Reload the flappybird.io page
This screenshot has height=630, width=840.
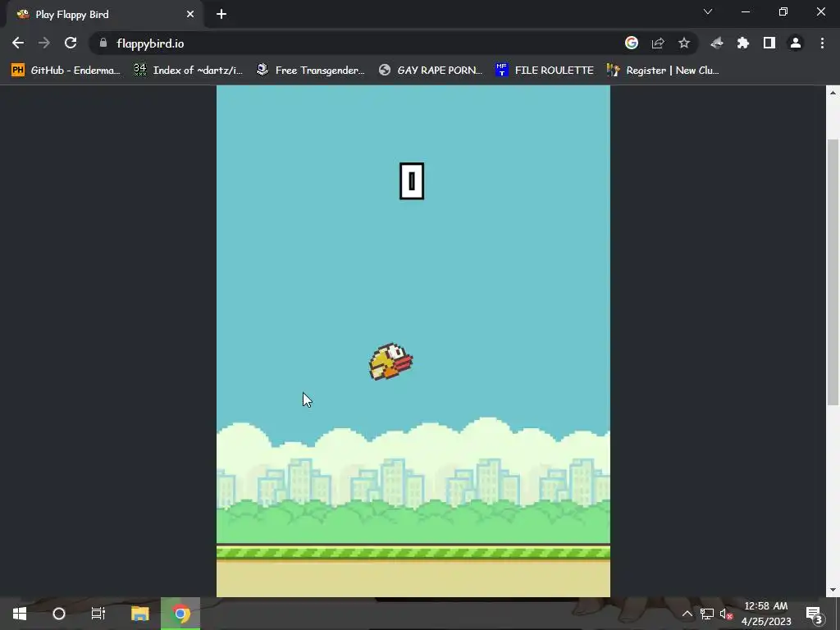[71, 43]
